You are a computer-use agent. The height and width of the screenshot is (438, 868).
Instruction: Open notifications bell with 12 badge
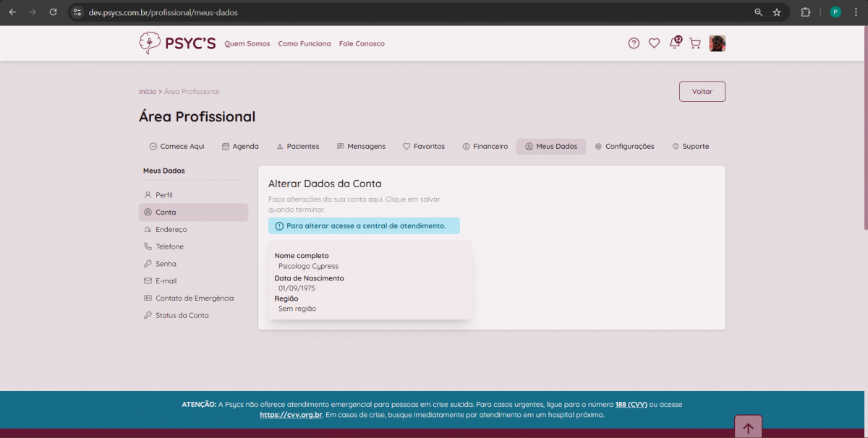(x=675, y=43)
